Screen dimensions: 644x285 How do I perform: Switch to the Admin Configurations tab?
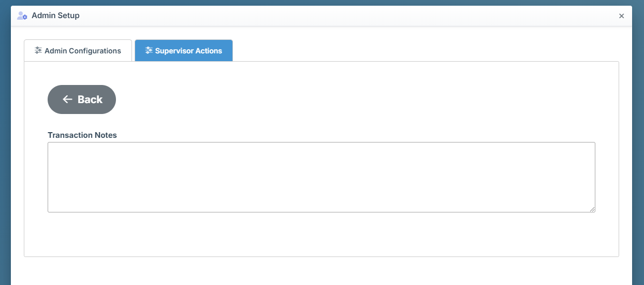(x=78, y=51)
